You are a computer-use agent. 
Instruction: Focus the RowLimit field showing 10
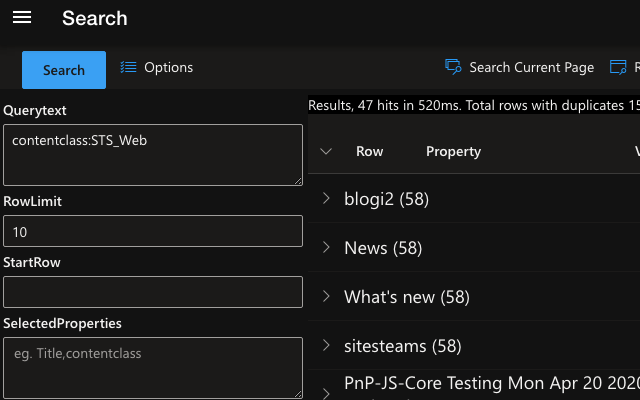pyautogui.click(x=153, y=231)
